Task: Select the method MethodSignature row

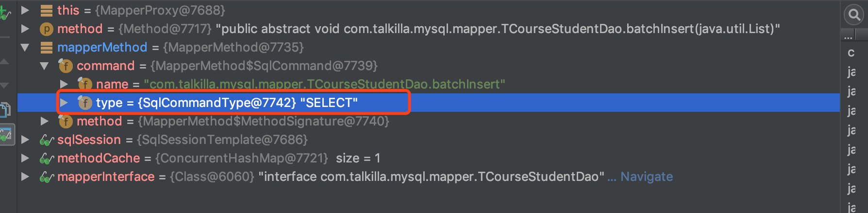Action: click(x=428, y=121)
